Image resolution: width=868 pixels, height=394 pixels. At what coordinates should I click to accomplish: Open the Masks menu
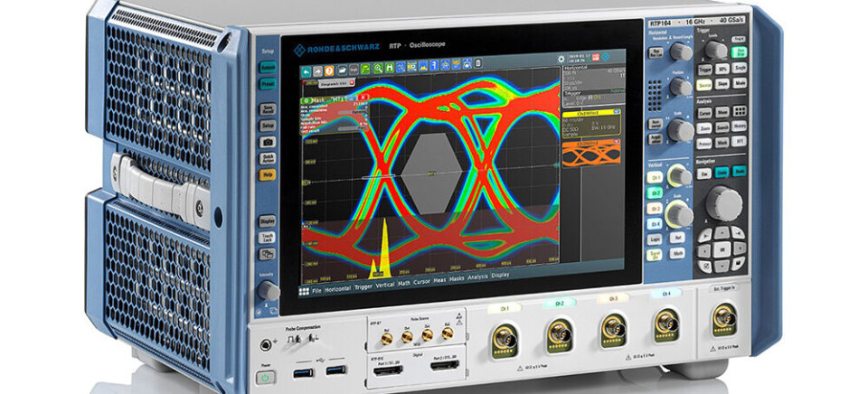pyautogui.click(x=457, y=279)
